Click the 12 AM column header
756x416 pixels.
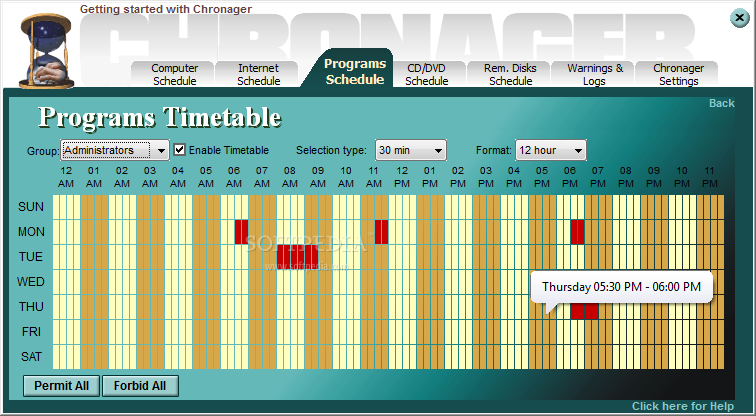point(66,177)
